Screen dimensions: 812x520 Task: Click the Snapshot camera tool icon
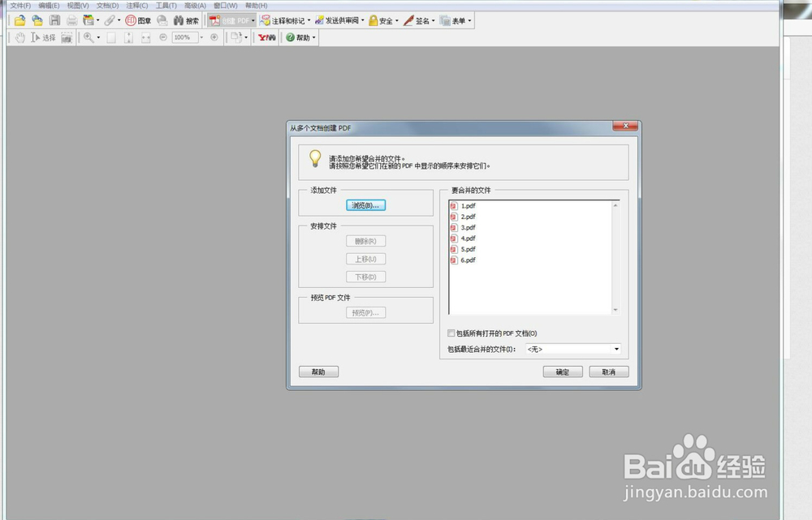[x=67, y=37]
